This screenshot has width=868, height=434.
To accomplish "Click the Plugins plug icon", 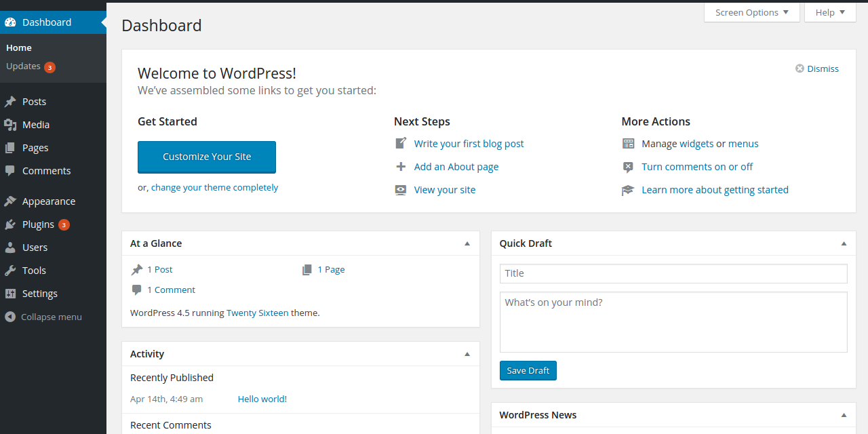I will click(10, 224).
